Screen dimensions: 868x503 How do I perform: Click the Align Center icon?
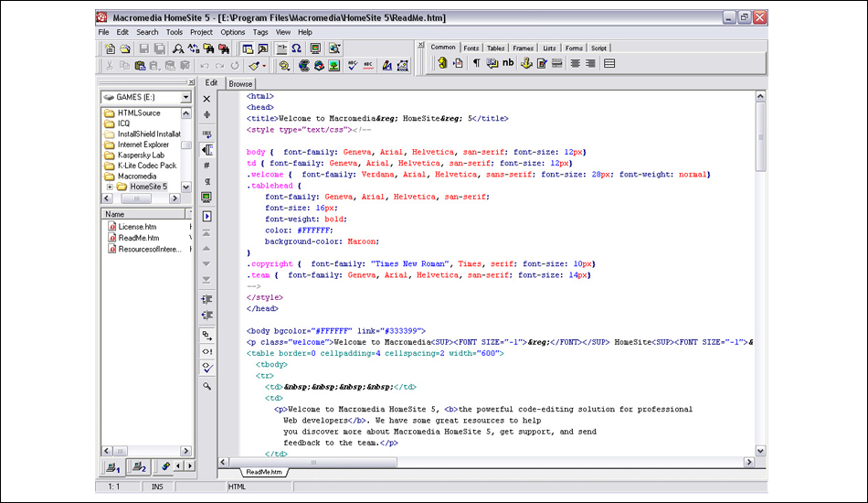575,63
